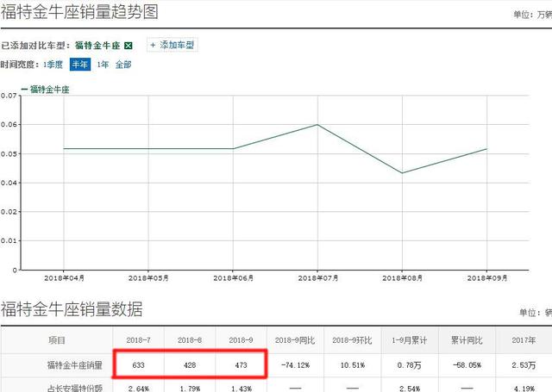Toggle the 福特金牛座 chart legend entry
This screenshot has width=552, height=392.
46,90
